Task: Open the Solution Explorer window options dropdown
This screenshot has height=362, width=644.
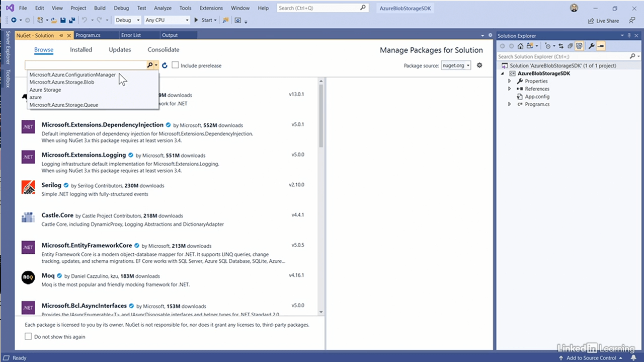Action: tap(622, 36)
